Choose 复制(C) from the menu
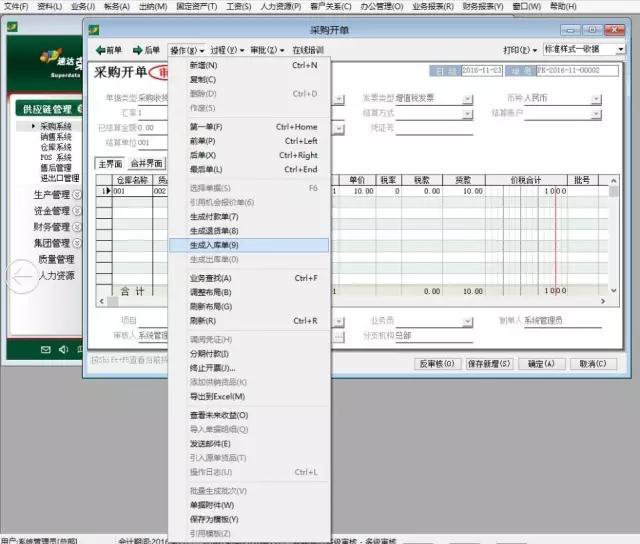Viewport: 640px width, 544px height. tap(249, 80)
